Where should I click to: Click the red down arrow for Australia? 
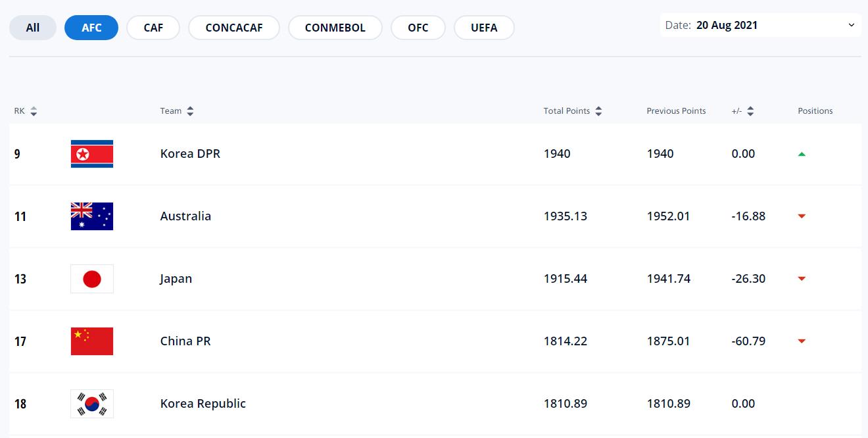click(x=802, y=216)
